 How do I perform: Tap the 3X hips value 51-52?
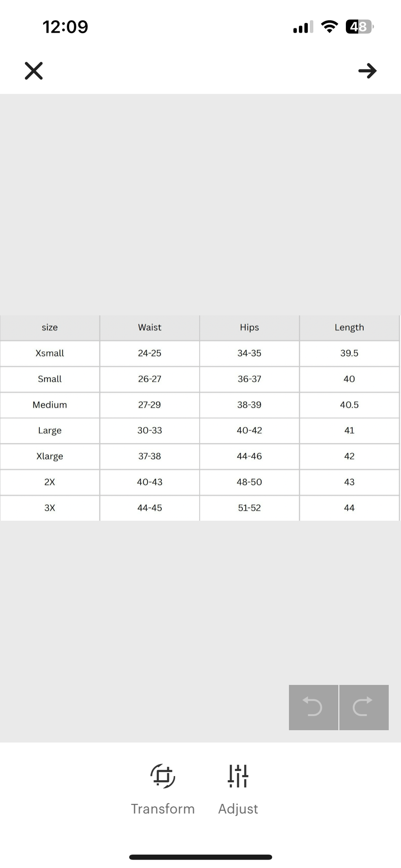249,508
